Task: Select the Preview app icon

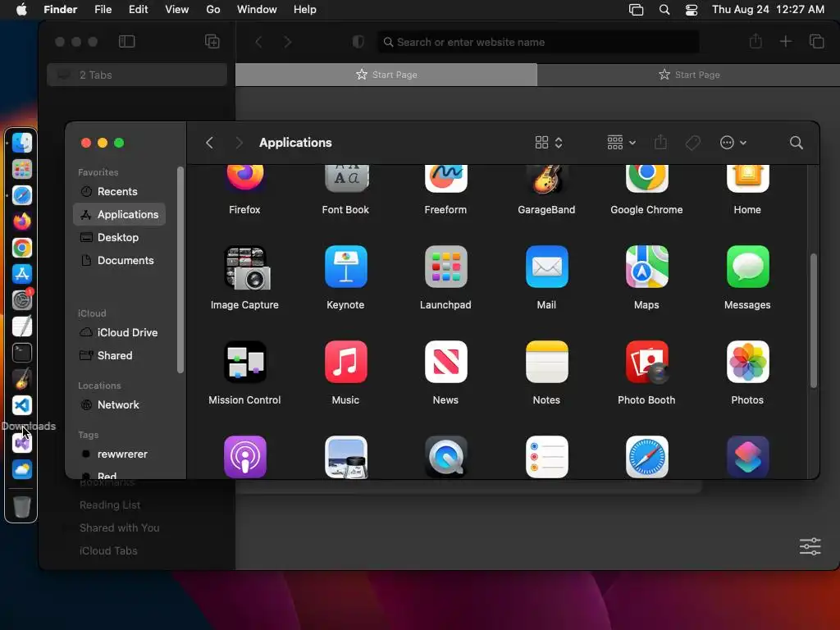Action: click(346, 457)
